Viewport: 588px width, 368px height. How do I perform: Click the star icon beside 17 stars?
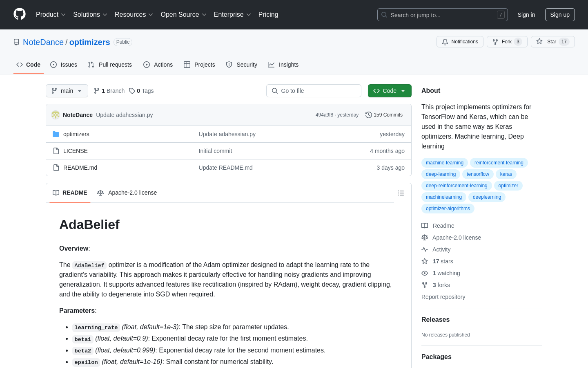[425, 261]
